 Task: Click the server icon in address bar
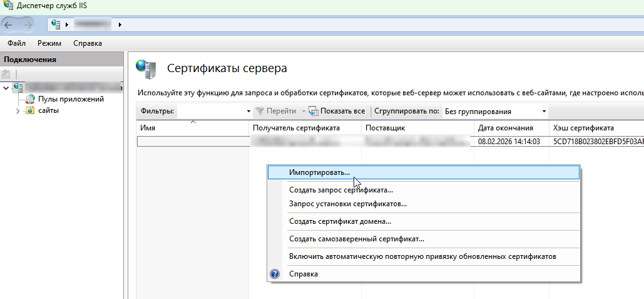pos(56,24)
